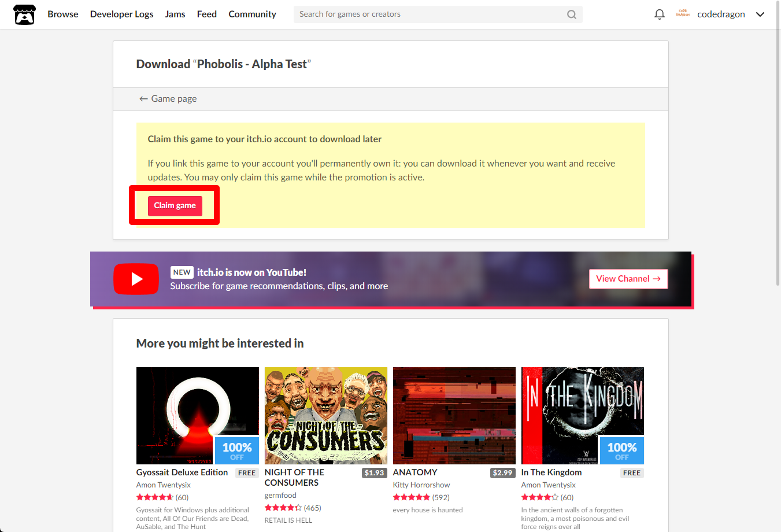Click the YouTube play logo in banner
Image resolution: width=781 pixels, height=532 pixels.
click(x=136, y=279)
